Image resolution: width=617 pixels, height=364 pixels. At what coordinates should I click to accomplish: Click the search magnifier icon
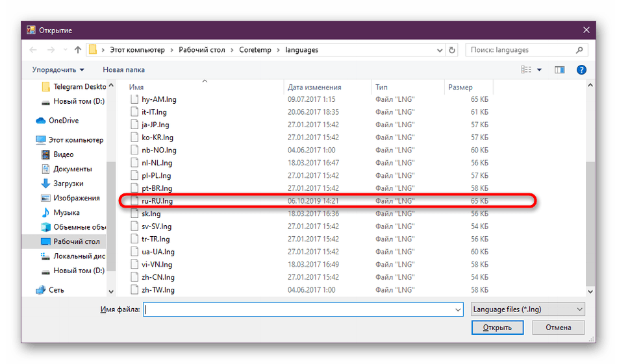[579, 50]
